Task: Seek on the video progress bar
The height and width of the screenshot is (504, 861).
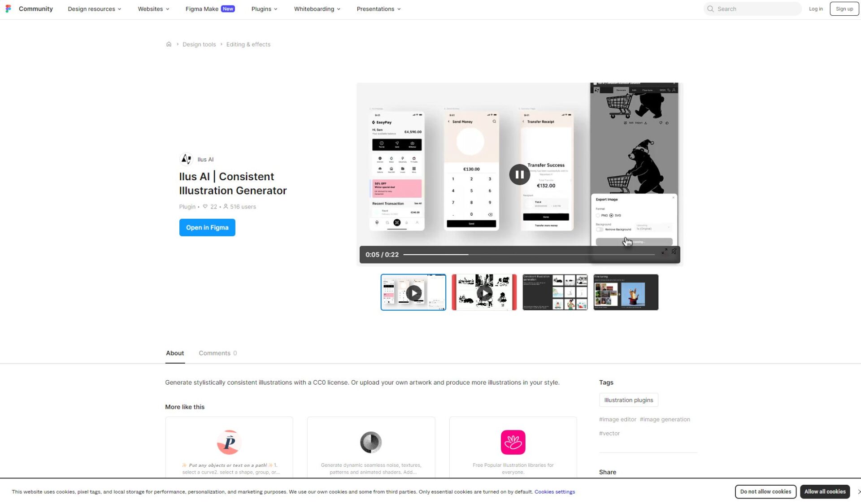Action: 529,255
